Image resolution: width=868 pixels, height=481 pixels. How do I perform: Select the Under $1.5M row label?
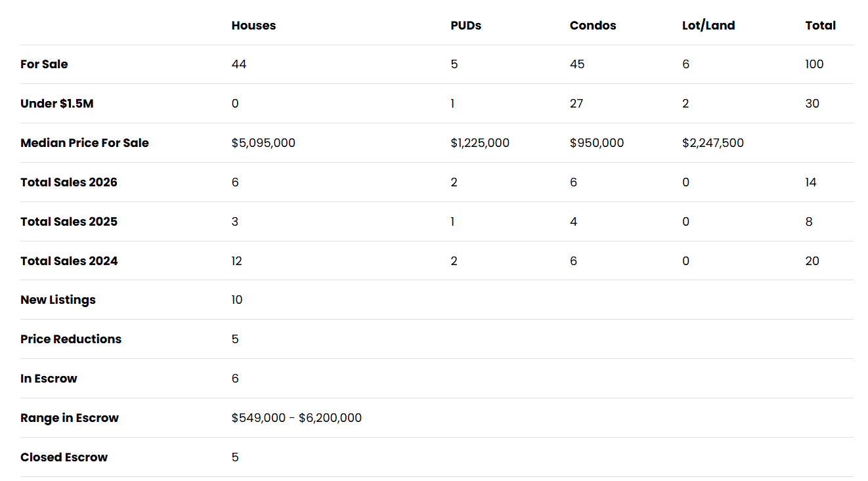pos(56,104)
